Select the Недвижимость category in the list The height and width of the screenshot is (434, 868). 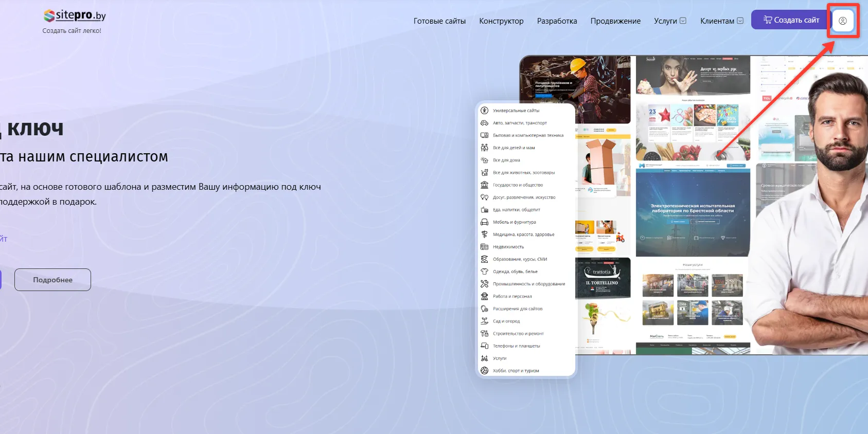(x=508, y=247)
